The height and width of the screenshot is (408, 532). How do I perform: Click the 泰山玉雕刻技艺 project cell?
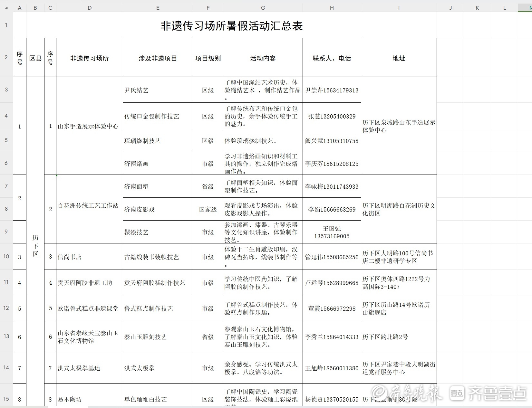[158, 337]
